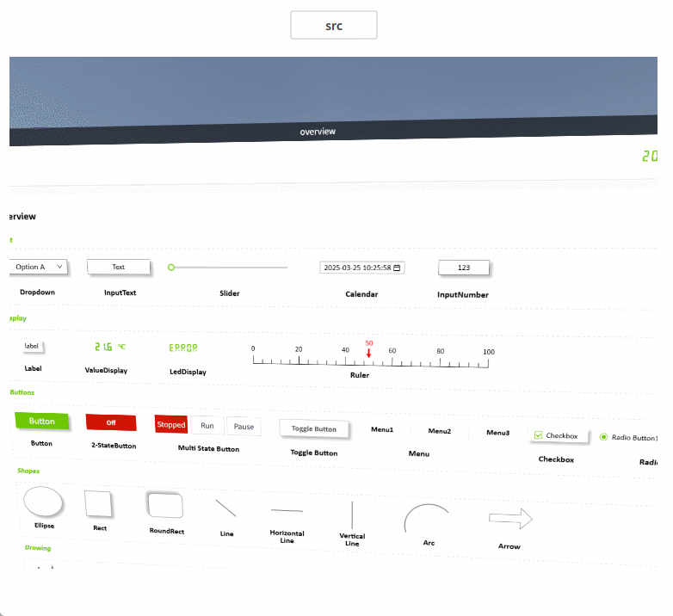Click the RoundRect shape

click(x=164, y=505)
